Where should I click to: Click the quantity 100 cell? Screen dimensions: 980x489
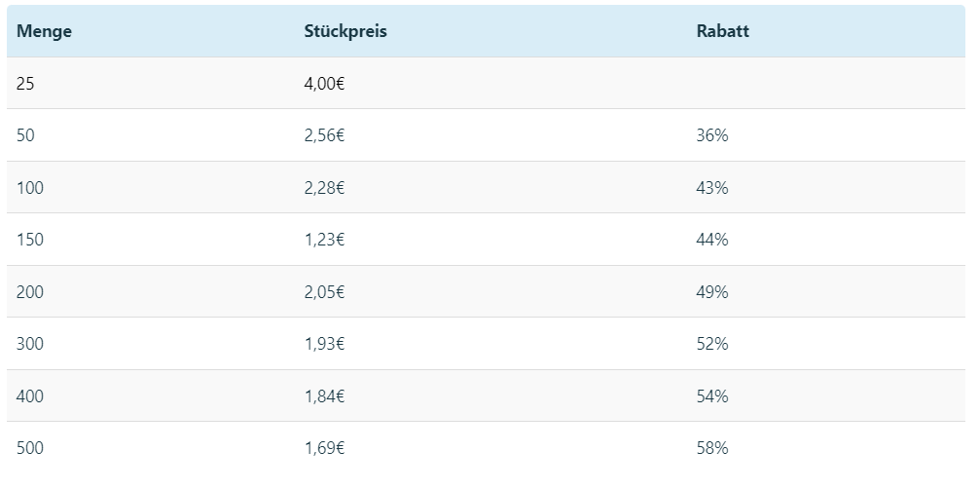pos(30,188)
